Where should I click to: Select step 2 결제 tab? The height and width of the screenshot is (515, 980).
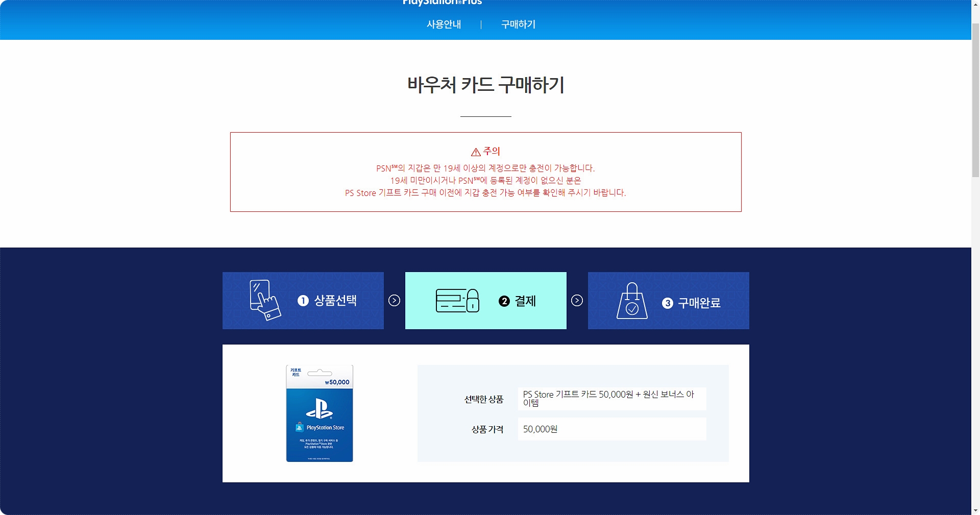tap(486, 301)
